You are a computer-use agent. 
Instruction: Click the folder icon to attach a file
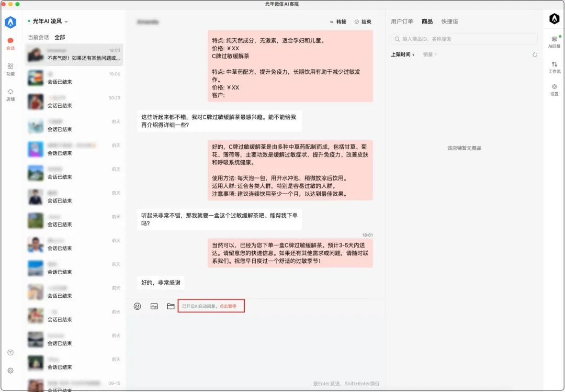click(171, 306)
